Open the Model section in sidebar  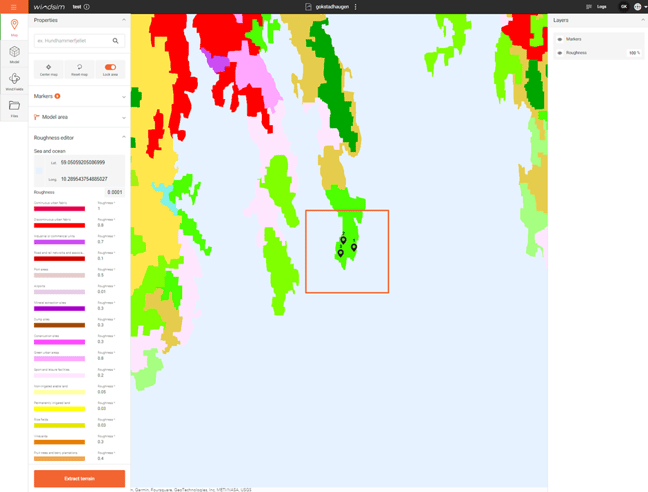pos(14,54)
